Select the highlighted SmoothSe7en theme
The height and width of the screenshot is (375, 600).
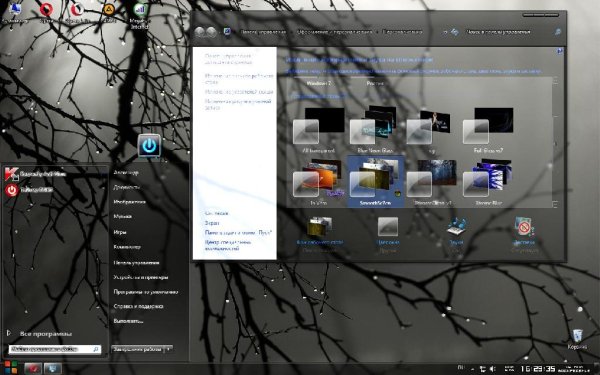pos(375,181)
